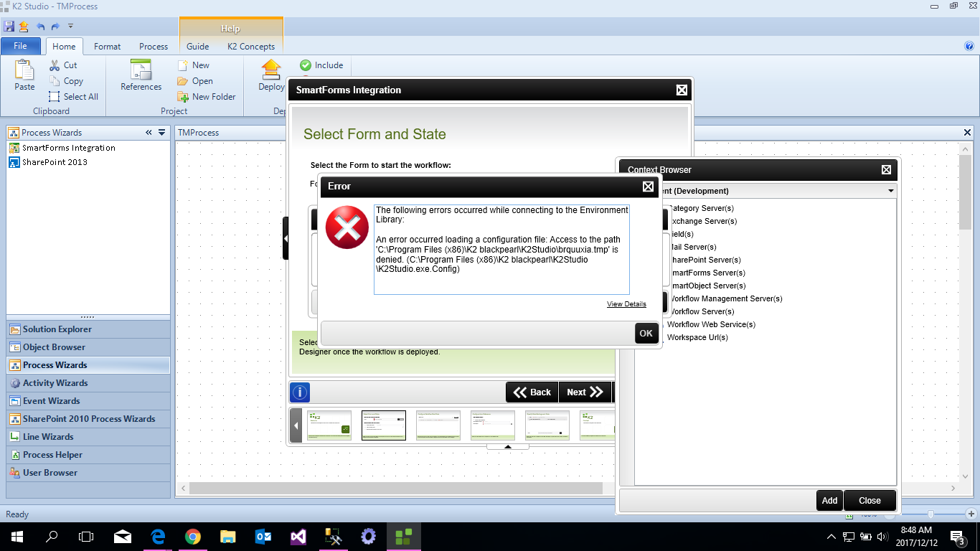Close the Error dialog with the X
Image resolution: width=980 pixels, height=551 pixels.
pyautogui.click(x=648, y=187)
